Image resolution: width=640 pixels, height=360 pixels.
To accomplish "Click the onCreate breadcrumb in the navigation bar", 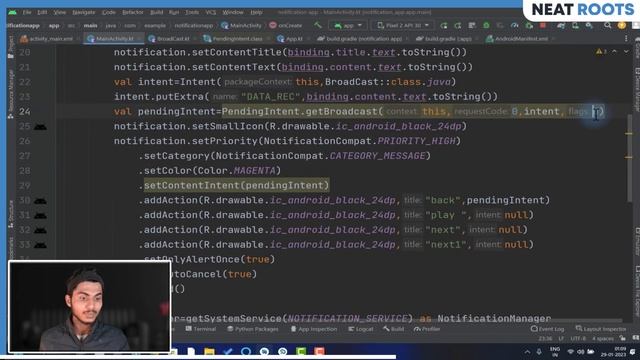I will [x=286, y=25].
